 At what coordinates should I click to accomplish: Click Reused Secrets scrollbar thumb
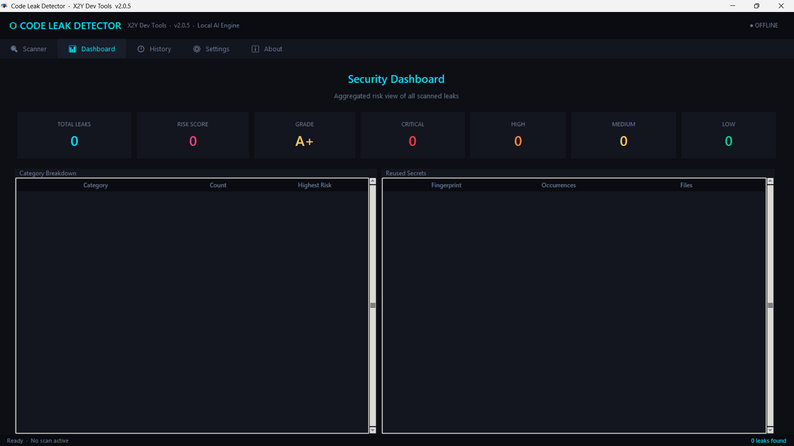(x=770, y=306)
